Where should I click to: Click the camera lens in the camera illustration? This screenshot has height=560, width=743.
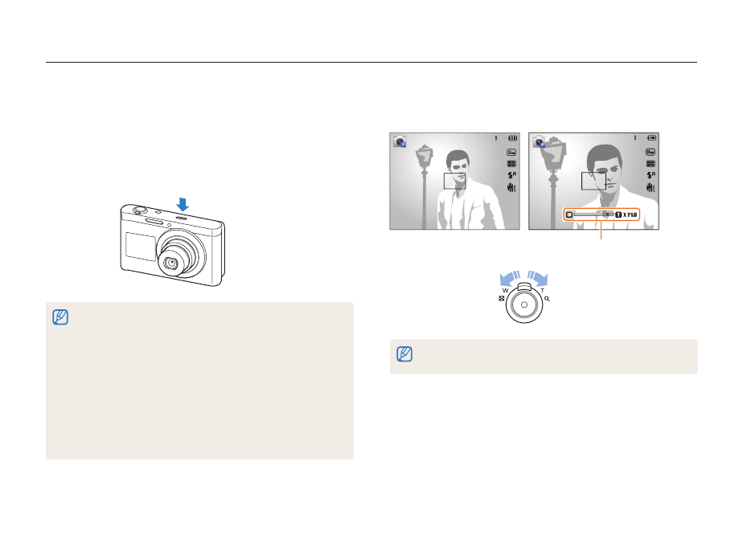[170, 263]
